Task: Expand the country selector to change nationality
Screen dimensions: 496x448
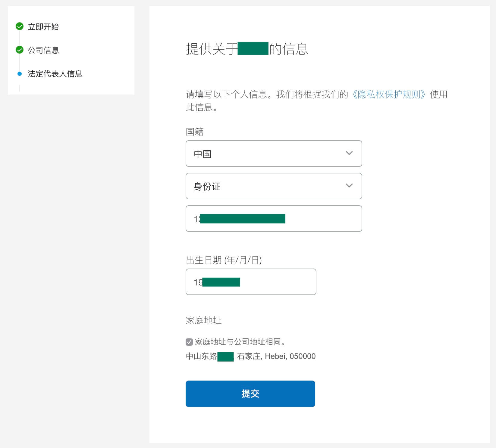Action: pyautogui.click(x=274, y=154)
